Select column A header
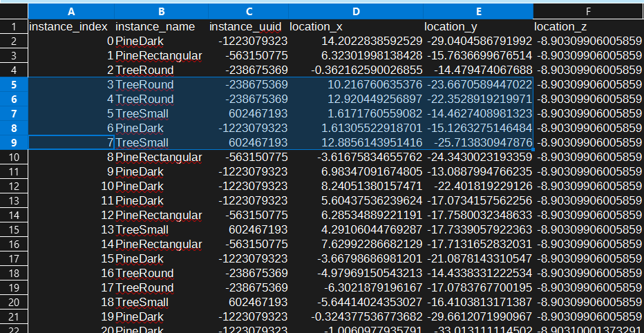Image resolution: width=644 pixels, height=333 pixels. pos(70,12)
